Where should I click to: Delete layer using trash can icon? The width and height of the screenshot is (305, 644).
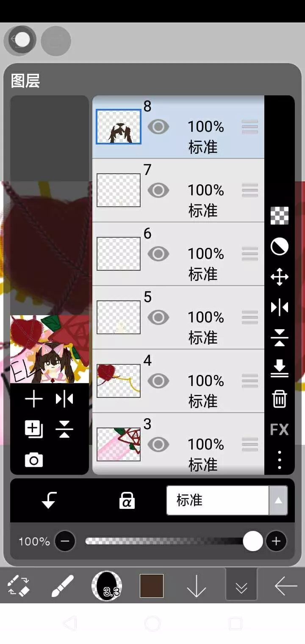[280, 399]
